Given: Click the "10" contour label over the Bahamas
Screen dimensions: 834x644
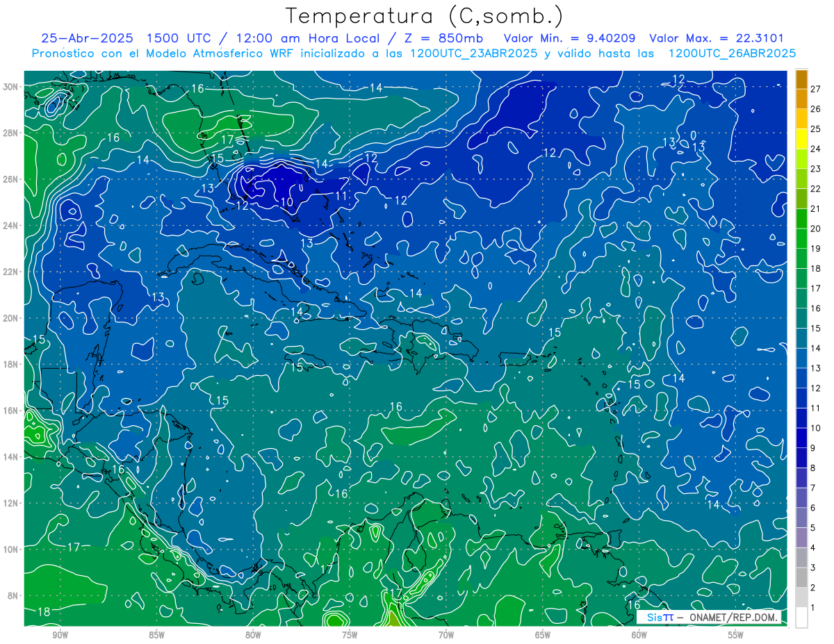Looking at the screenshot, I should click(x=287, y=202).
